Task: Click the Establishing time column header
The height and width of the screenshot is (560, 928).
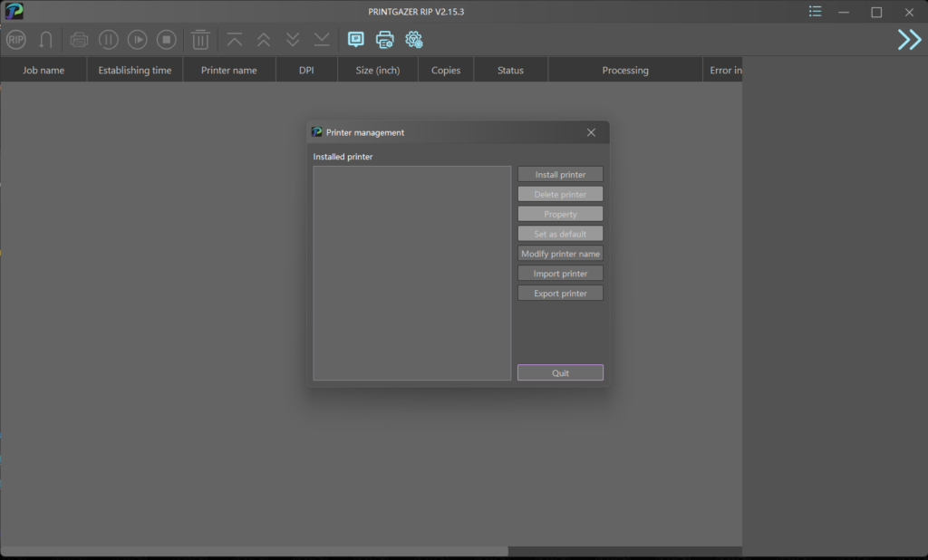Action: tap(135, 70)
